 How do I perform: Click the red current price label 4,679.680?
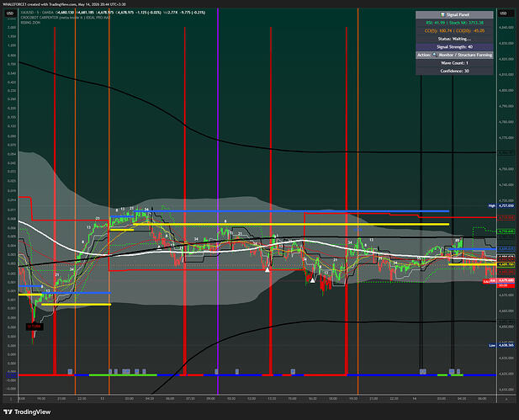point(506,280)
